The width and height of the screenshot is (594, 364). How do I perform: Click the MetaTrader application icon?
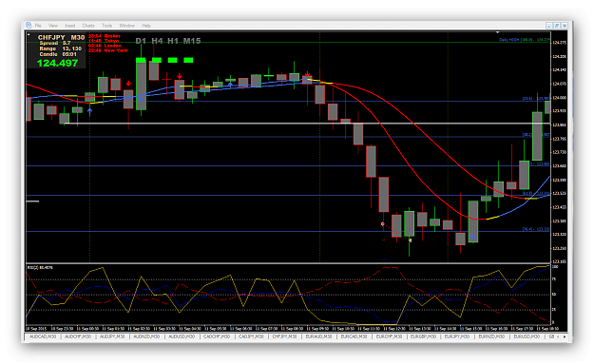pyautogui.click(x=29, y=25)
